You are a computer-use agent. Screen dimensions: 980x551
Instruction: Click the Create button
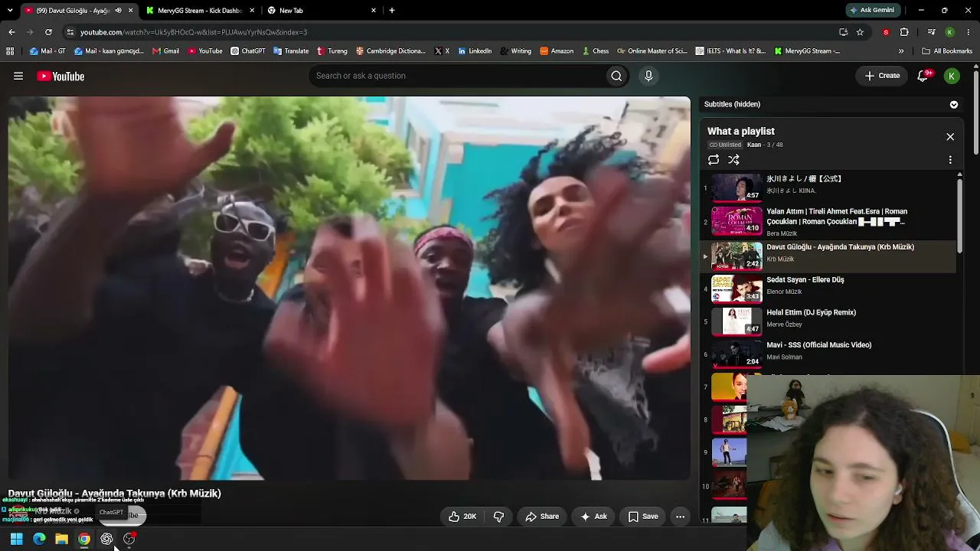pyautogui.click(x=882, y=76)
